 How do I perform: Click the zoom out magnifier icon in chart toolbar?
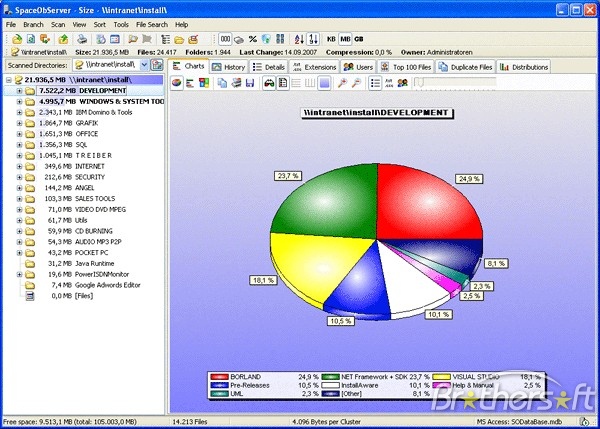tap(356, 83)
